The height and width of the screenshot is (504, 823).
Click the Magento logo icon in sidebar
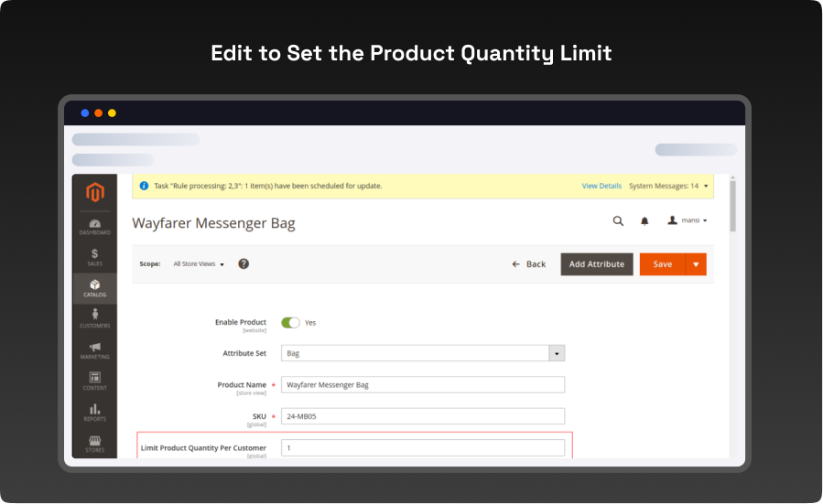tap(95, 192)
